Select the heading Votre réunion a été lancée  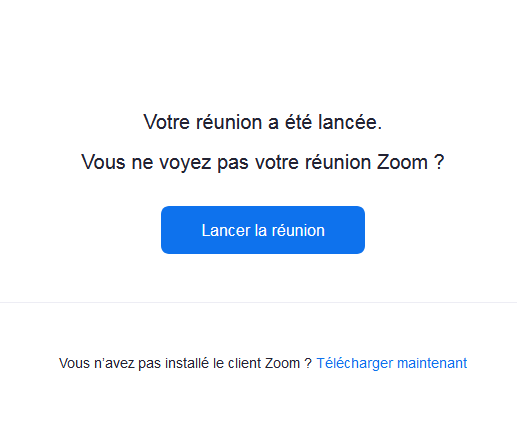263,122
